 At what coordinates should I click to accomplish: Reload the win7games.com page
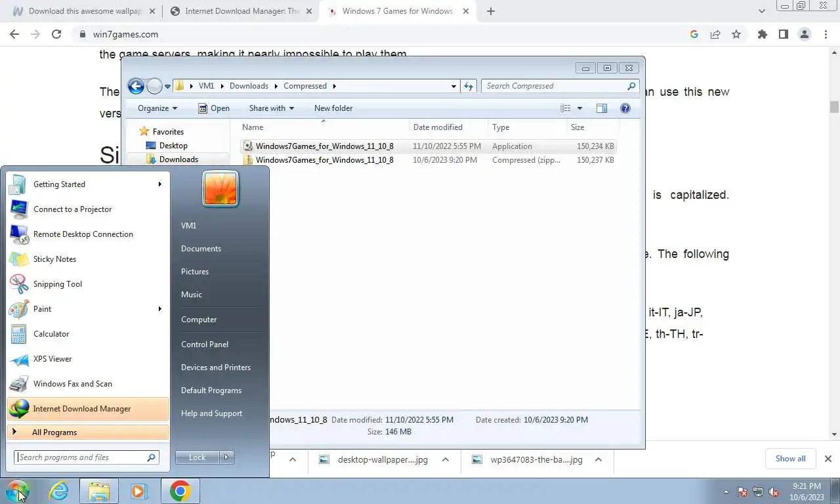pyautogui.click(x=56, y=34)
